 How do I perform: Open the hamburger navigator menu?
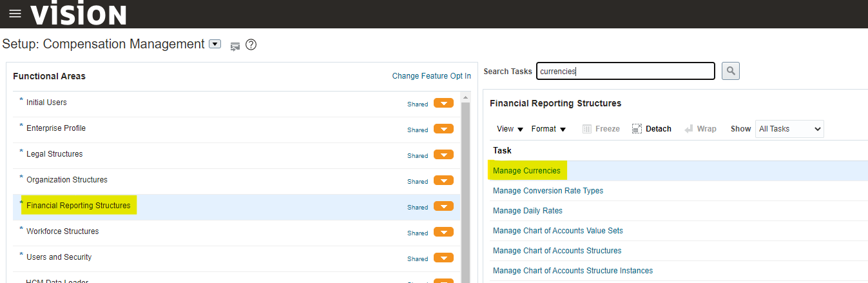(15, 14)
